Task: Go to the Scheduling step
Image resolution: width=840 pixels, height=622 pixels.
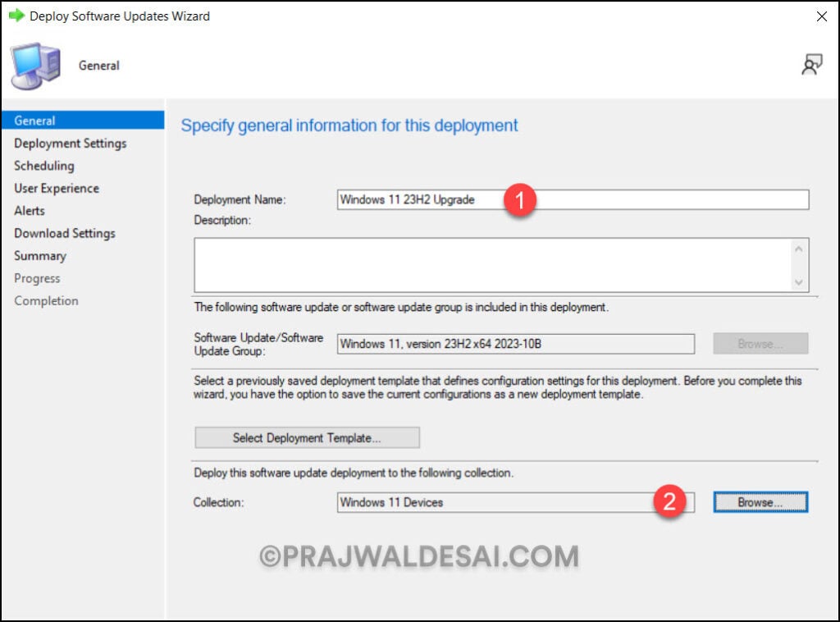Action: coord(44,166)
